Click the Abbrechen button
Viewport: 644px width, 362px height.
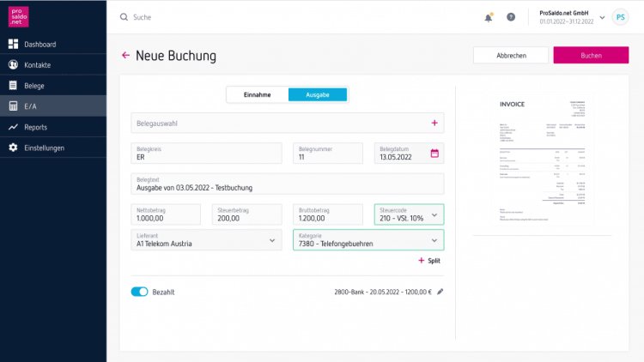coord(511,55)
